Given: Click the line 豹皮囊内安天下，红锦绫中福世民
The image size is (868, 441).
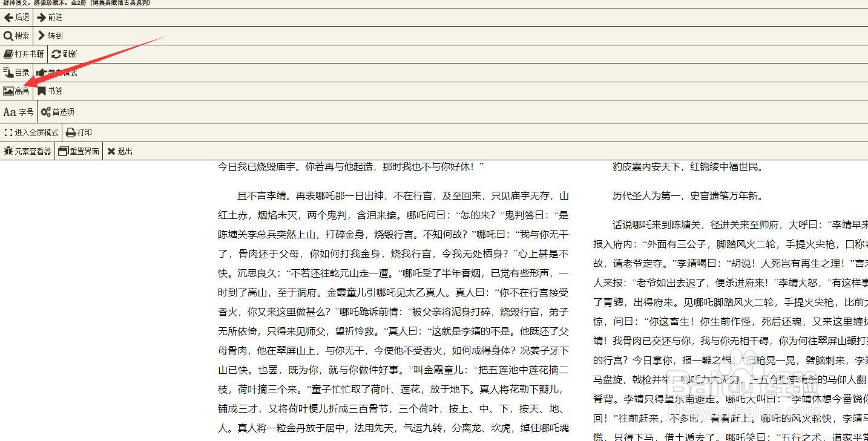Looking at the screenshot, I should coord(688,167).
